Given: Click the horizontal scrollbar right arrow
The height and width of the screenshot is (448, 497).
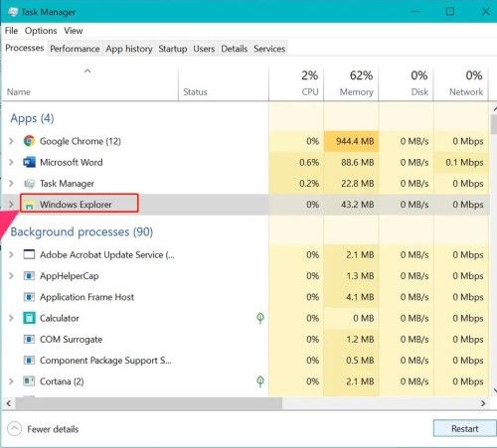Looking at the screenshot, I should (x=483, y=403).
